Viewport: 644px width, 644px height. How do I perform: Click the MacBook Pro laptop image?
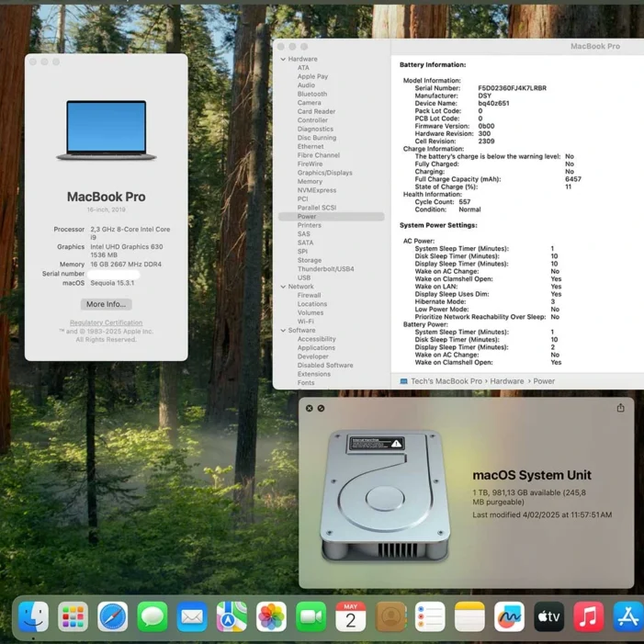[107, 130]
